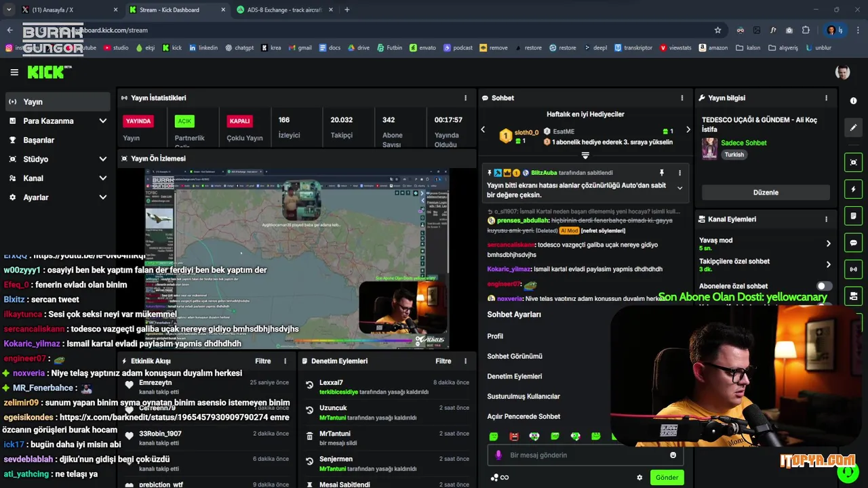
Task: Click the screen capture icon in right rail
Action: click(853, 163)
